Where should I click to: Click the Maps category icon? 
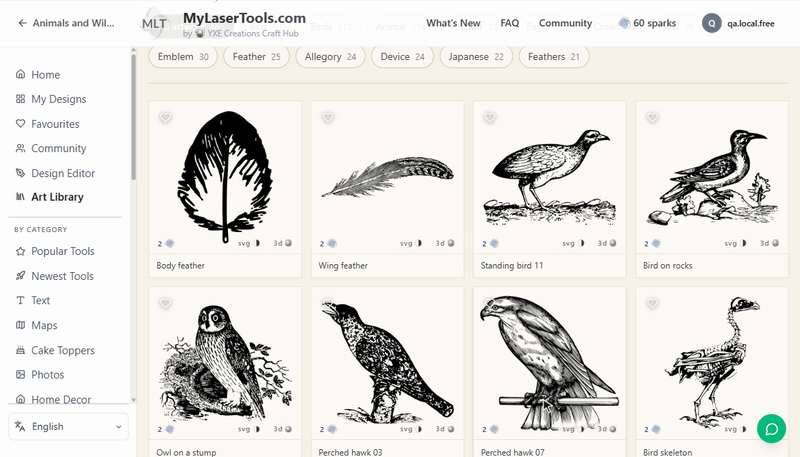pyautogui.click(x=20, y=325)
